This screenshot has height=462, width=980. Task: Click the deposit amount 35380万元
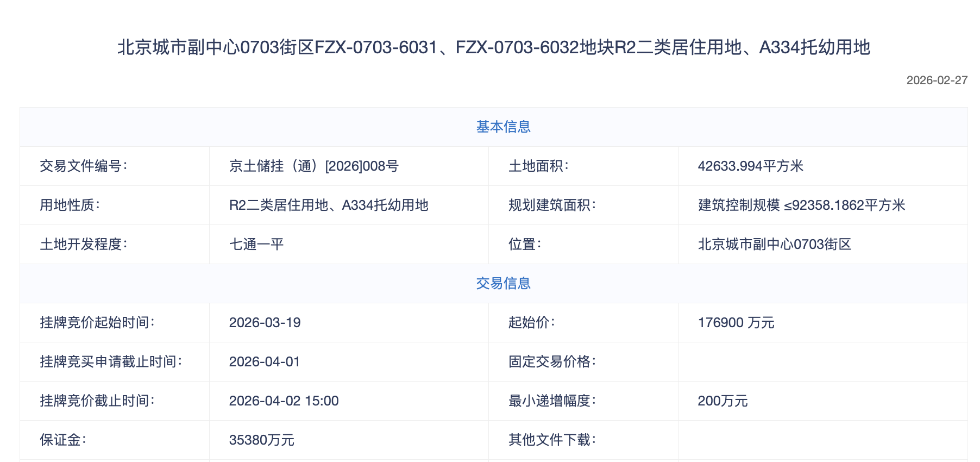point(261,440)
